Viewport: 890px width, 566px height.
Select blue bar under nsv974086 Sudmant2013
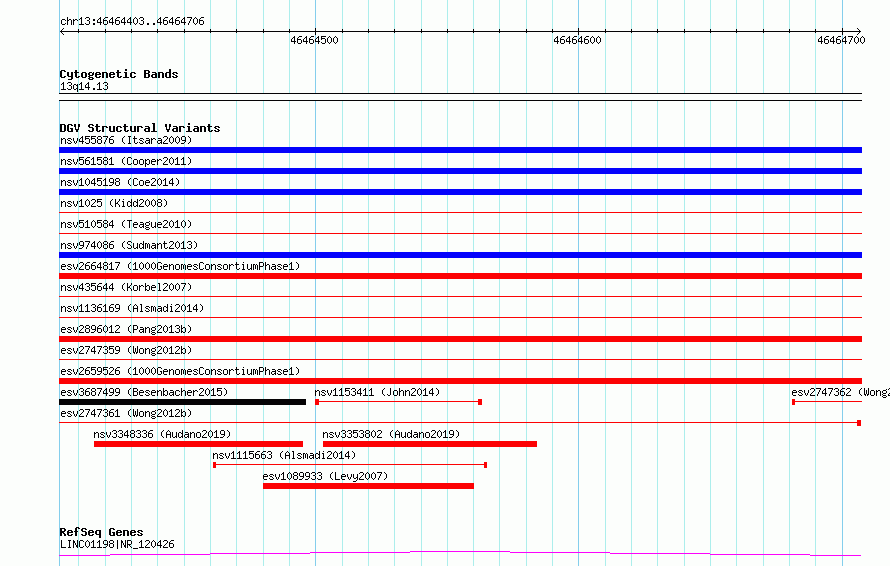coord(460,255)
